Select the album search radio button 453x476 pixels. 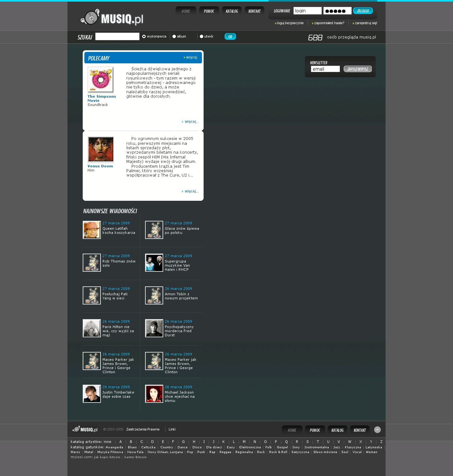pos(174,37)
